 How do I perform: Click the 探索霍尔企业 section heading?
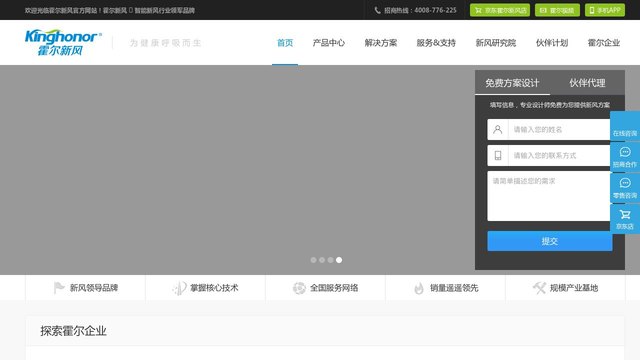click(x=73, y=331)
